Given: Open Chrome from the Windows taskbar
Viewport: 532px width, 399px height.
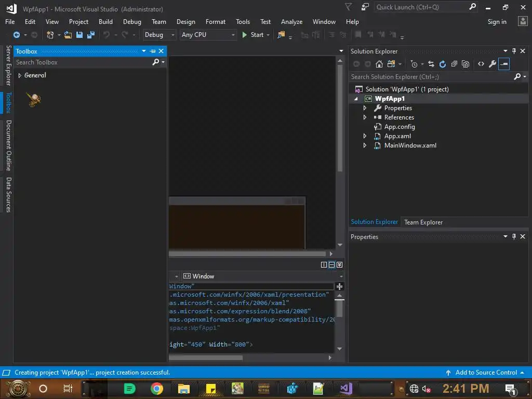Looking at the screenshot, I should pos(157,389).
